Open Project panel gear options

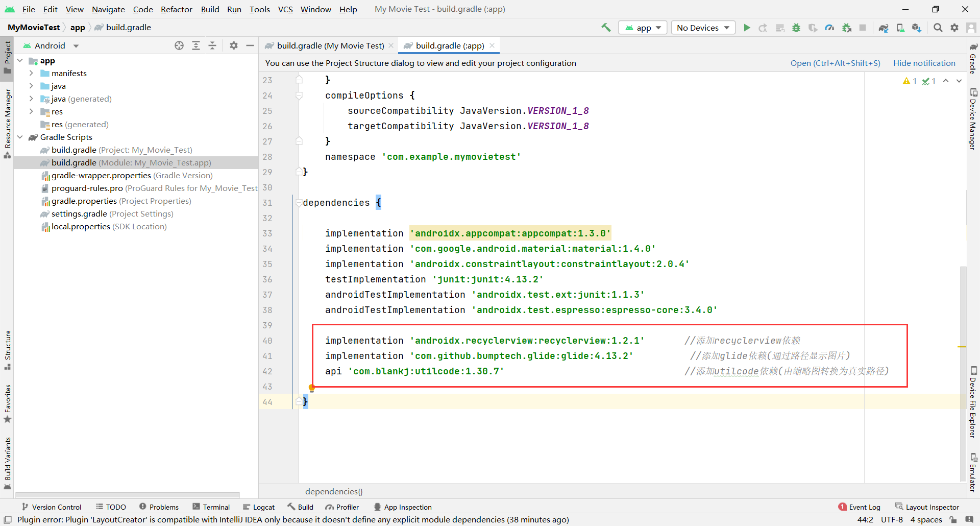(233, 45)
